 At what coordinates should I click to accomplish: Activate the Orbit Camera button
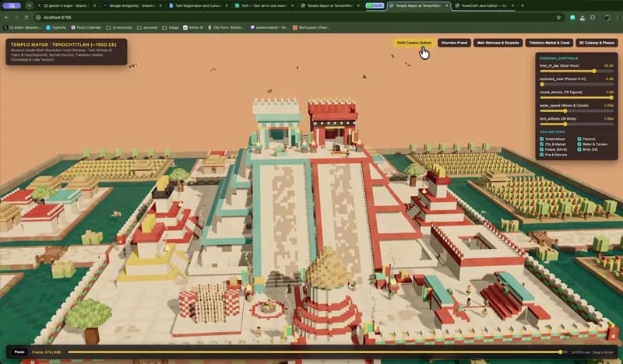coord(414,43)
